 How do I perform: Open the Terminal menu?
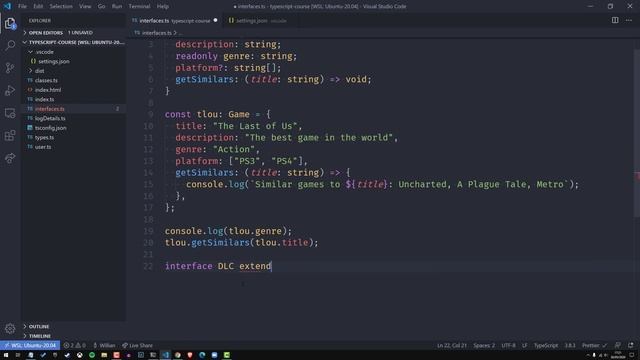[139, 6]
